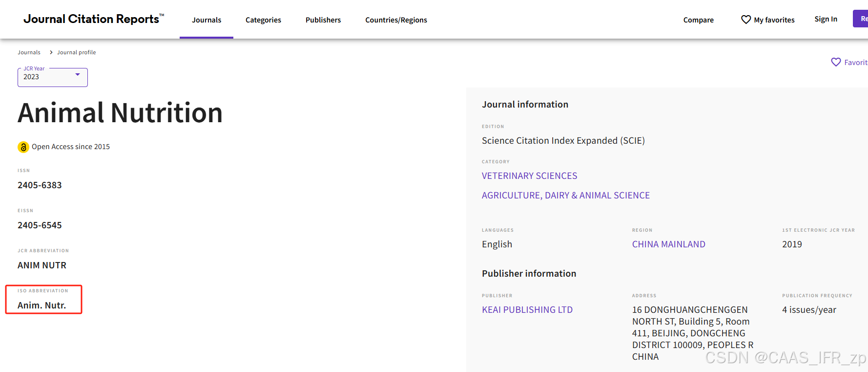
Task: Expand the JCR Year dropdown arrow
Action: point(78,75)
